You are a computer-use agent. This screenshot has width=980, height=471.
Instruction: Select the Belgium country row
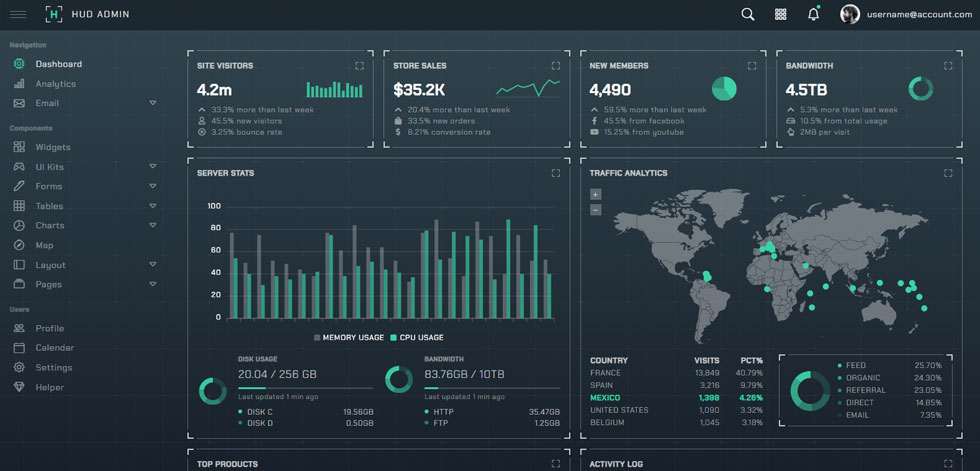tap(676, 423)
